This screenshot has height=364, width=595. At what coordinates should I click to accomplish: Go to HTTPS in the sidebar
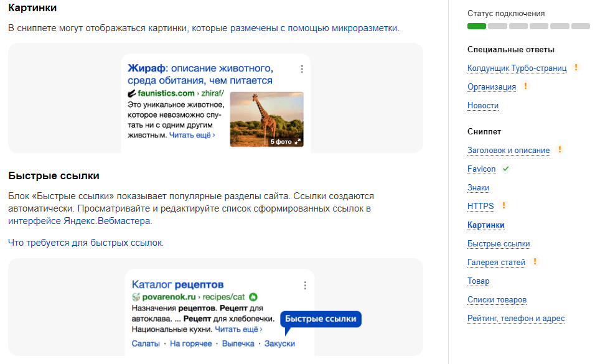pos(480,206)
